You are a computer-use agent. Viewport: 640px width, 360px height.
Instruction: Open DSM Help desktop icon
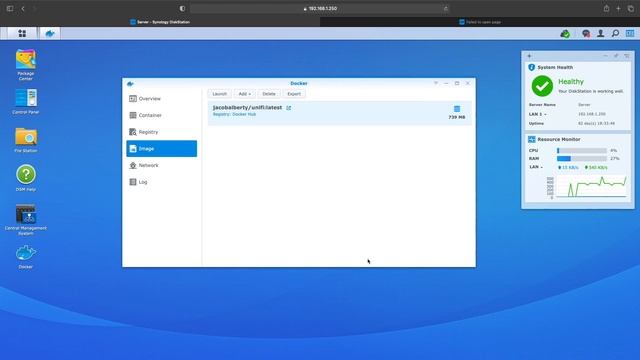26,178
